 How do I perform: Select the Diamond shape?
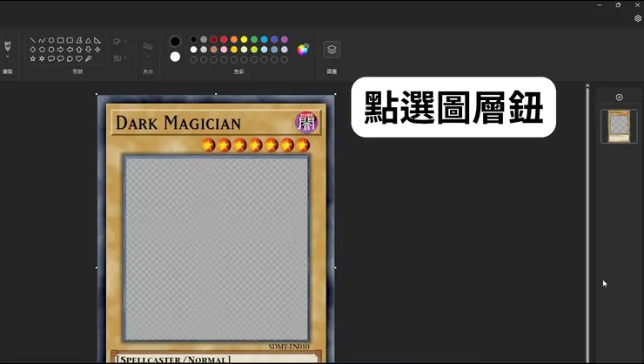pyautogui.click(x=33, y=50)
